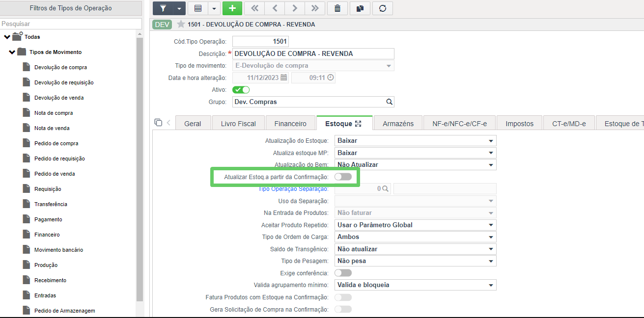Open the filter button dropdown arrow
Image resolution: width=644 pixels, height=318 pixels.
click(179, 8)
